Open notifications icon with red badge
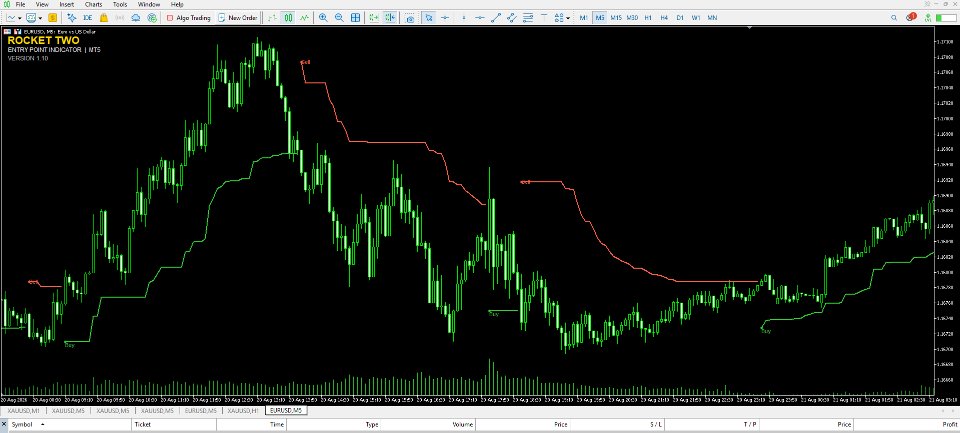The height and width of the screenshot is (433, 960). coord(911,17)
